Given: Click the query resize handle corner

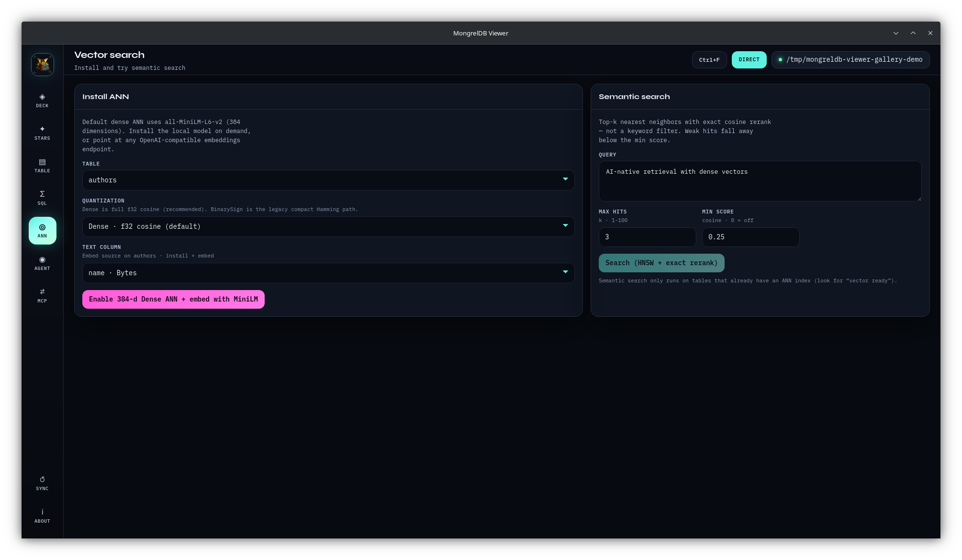Looking at the screenshot, I should [x=918, y=198].
